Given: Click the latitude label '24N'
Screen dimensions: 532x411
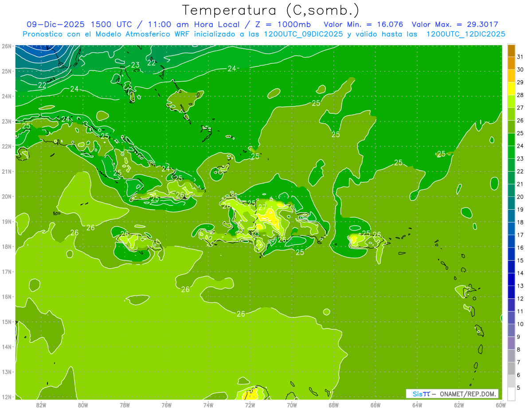Looking at the screenshot, I should click(6, 96).
